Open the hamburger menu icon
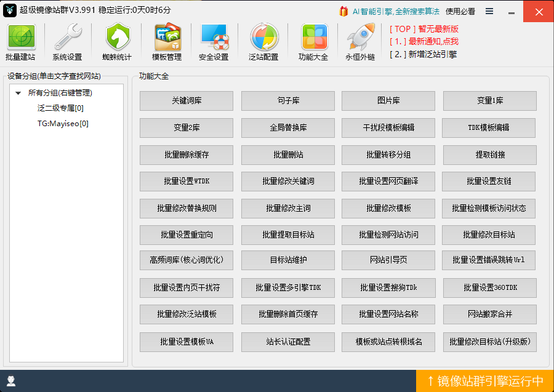Screen dimensions: 554x392 click(x=489, y=11)
